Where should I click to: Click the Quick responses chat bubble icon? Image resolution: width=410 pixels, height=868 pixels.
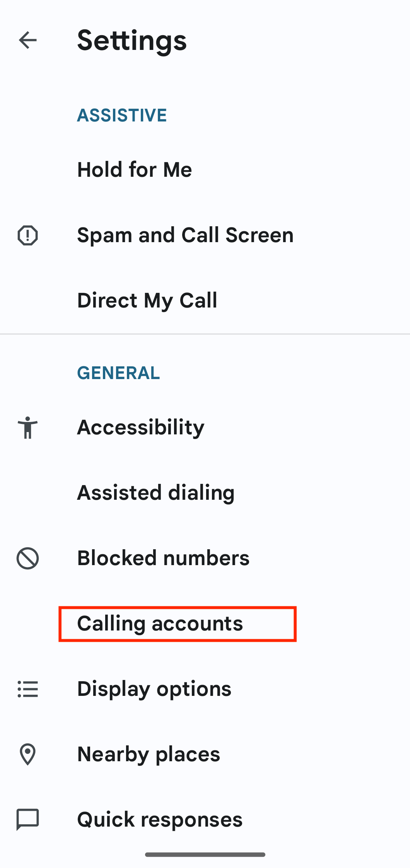[x=27, y=819]
